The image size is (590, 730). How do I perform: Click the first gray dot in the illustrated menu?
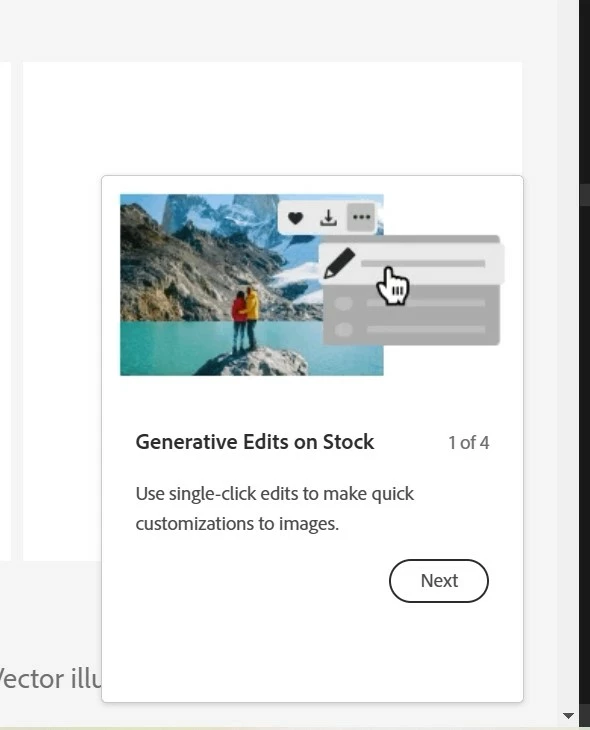click(x=344, y=303)
